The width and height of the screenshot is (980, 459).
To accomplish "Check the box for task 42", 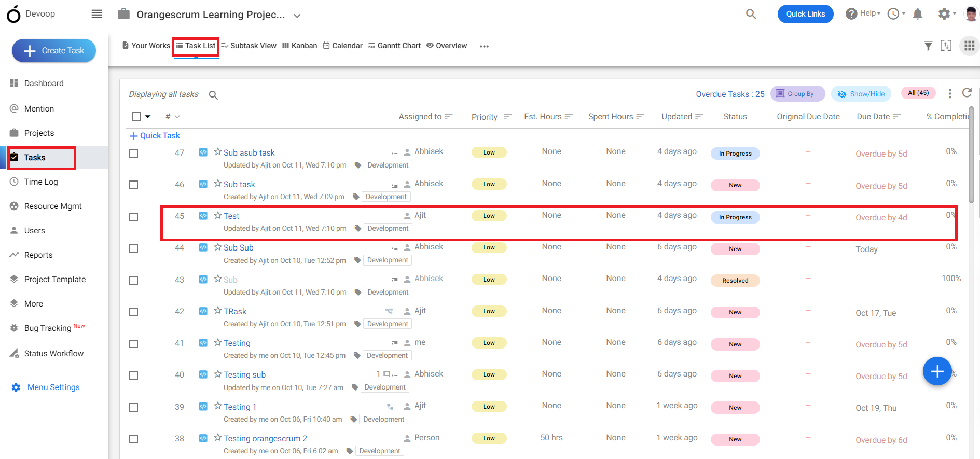I will coord(133,312).
